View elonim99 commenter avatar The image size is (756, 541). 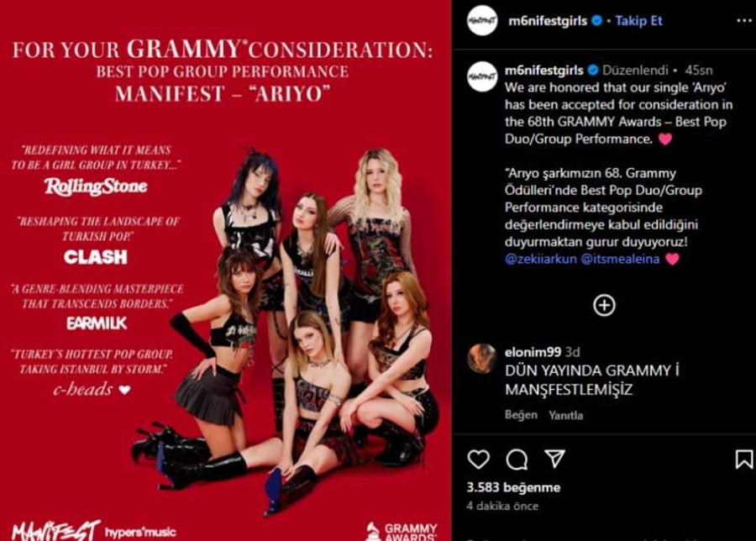482,359
